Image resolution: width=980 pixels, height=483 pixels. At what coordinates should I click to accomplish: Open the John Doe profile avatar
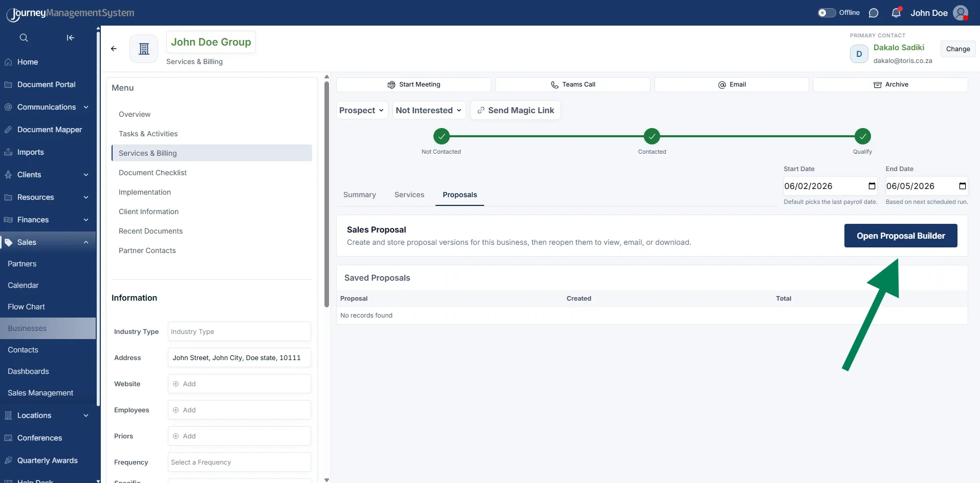pyautogui.click(x=961, y=13)
